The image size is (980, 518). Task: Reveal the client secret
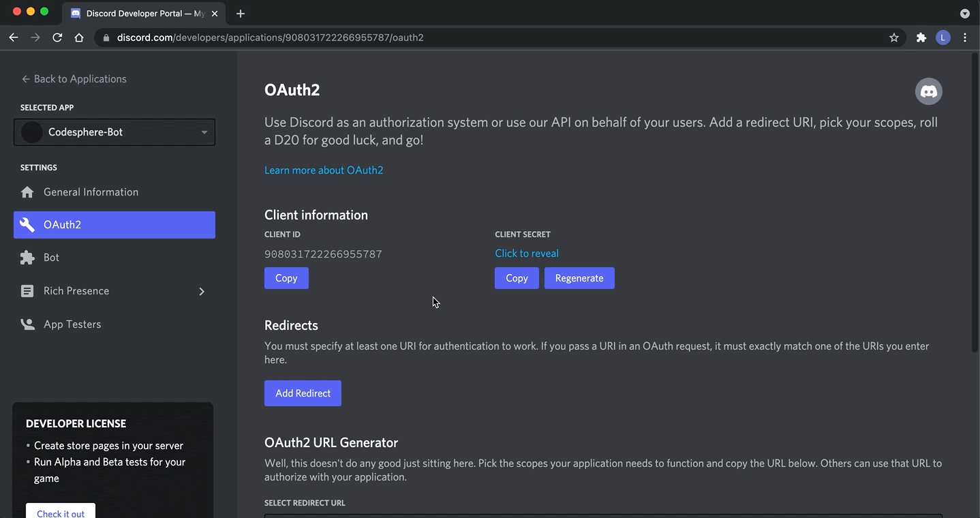click(x=526, y=253)
